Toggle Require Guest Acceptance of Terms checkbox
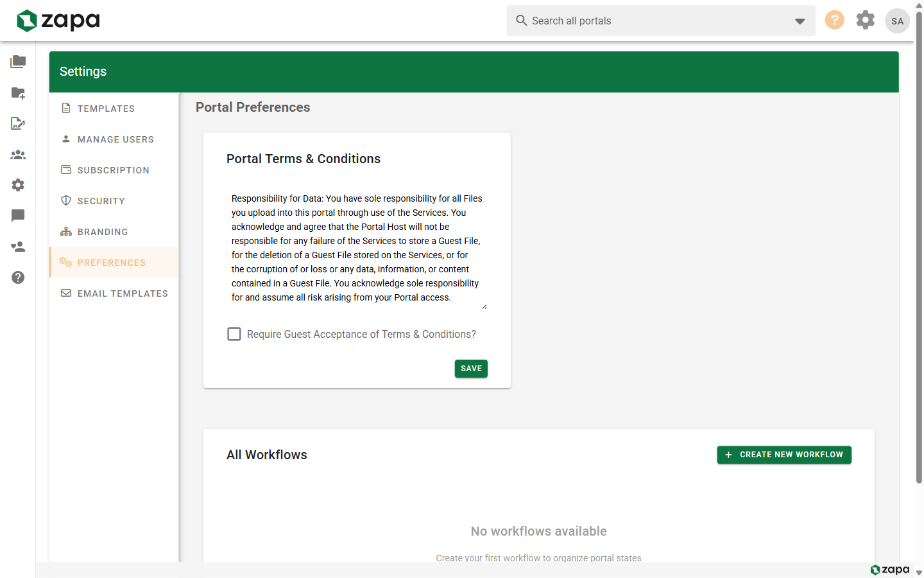The image size is (924, 578). 234,334
